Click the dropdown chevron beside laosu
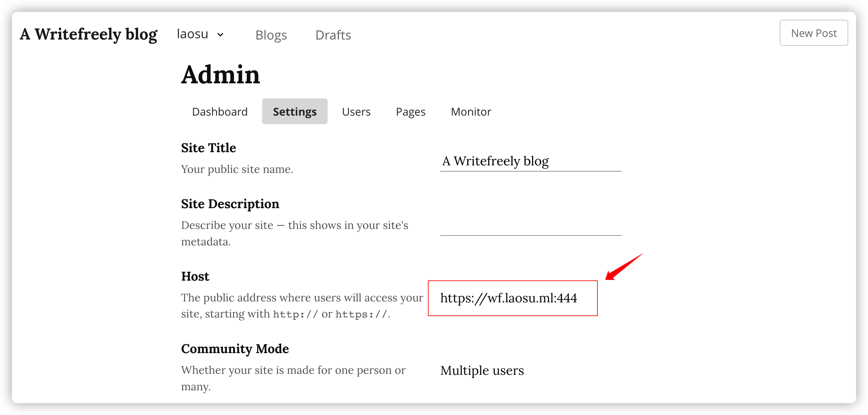Screen dimensions: 868x415 (x=220, y=35)
